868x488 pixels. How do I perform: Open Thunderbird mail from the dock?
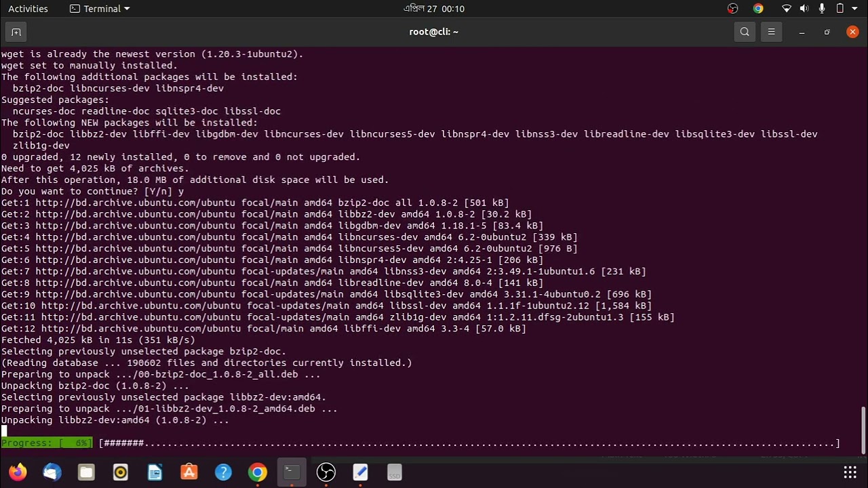pyautogui.click(x=52, y=472)
